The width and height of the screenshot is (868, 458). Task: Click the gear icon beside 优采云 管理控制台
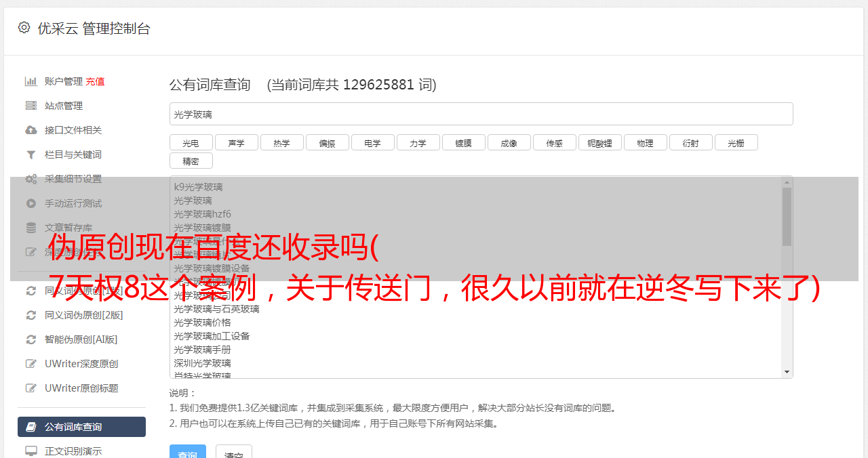24,27
